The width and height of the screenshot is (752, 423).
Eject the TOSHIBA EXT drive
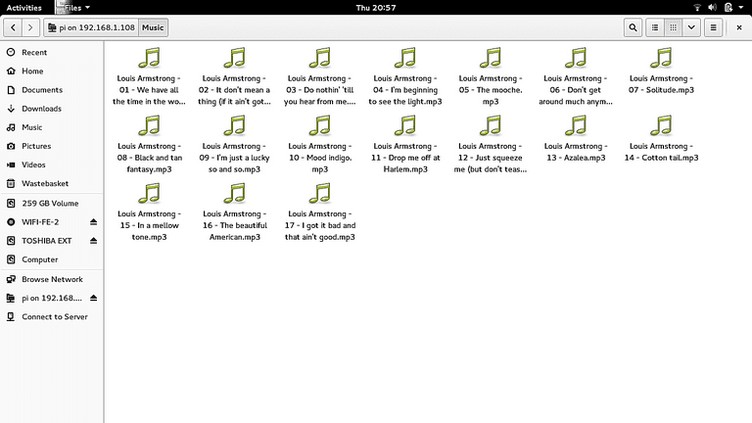click(94, 241)
